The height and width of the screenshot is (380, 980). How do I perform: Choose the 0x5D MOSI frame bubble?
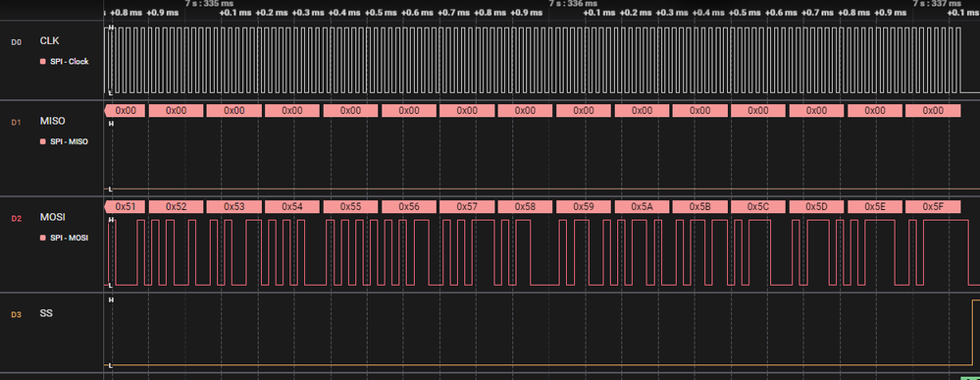816,206
